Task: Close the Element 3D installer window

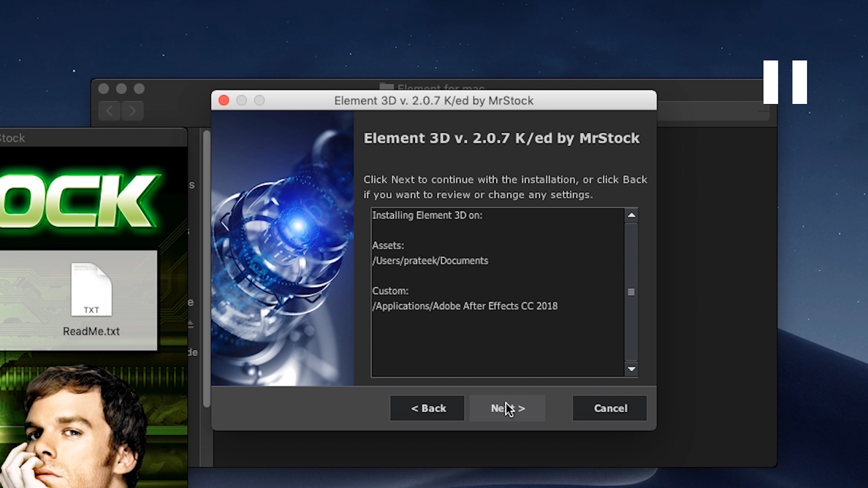Action: (x=224, y=100)
